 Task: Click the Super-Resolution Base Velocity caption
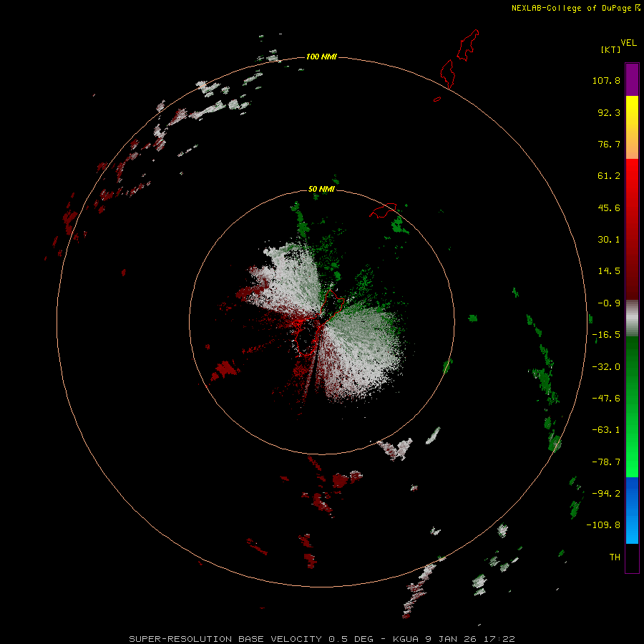(322, 639)
